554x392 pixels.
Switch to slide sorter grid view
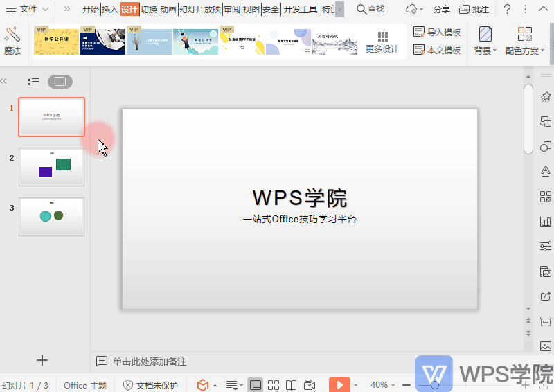(273, 385)
